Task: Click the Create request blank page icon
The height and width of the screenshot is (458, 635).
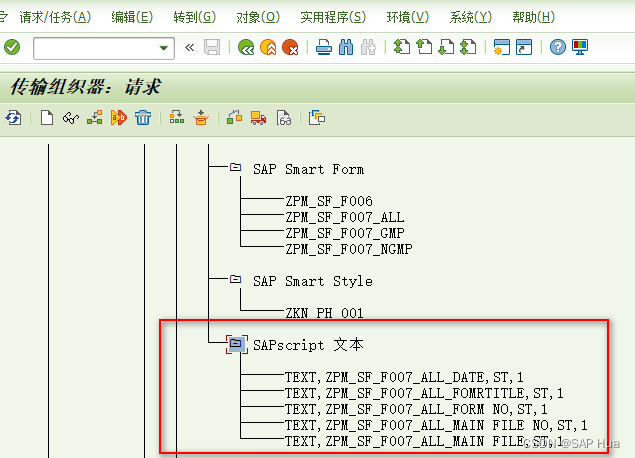Action: [47, 118]
